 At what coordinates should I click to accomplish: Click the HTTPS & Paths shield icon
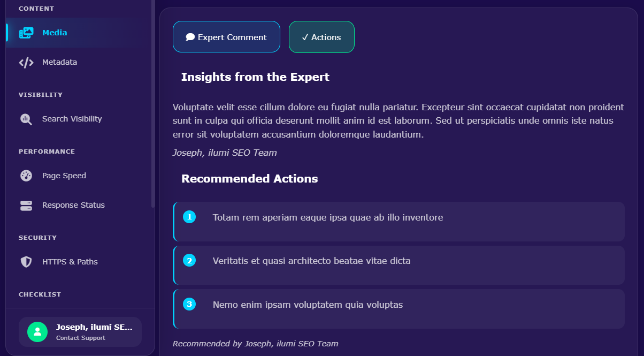[26, 262]
